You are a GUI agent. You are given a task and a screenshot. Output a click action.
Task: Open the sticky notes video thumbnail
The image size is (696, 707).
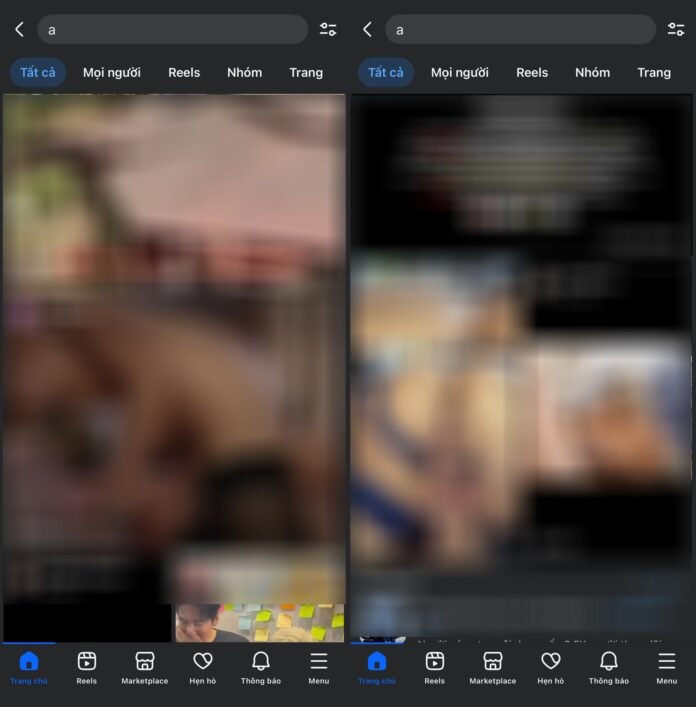(x=260, y=622)
